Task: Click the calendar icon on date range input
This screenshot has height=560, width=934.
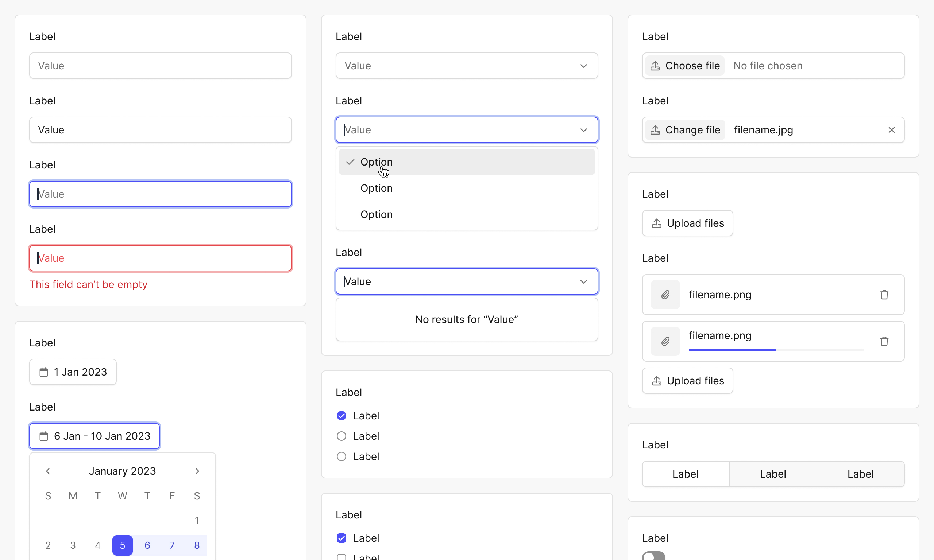Action: click(43, 436)
